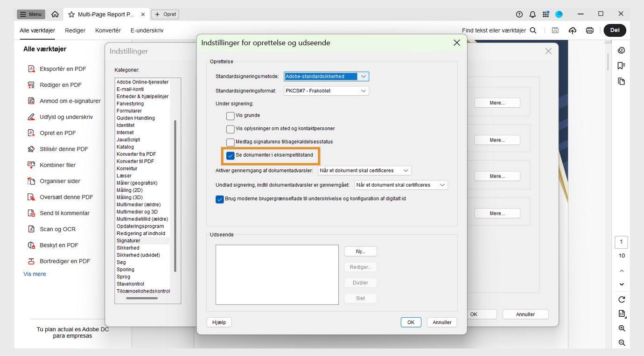Click Annuller in the Indstillinger window
The height and width of the screenshot is (356, 644).
(x=525, y=314)
